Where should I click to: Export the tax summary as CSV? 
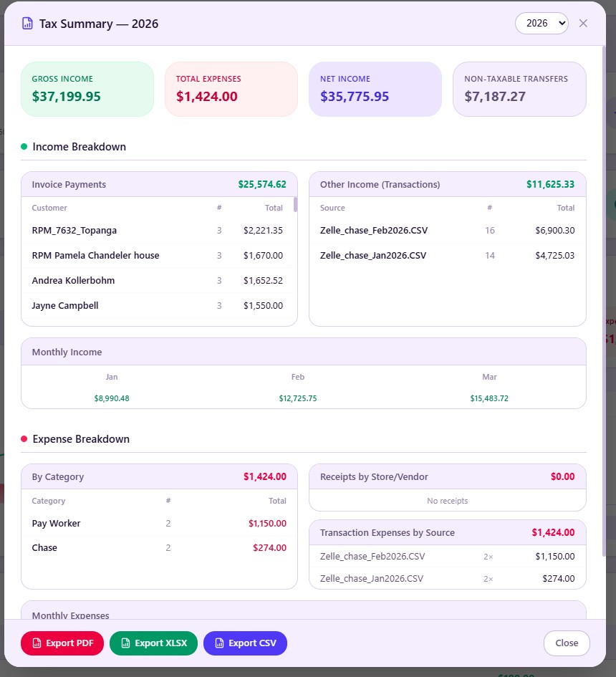coord(245,643)
